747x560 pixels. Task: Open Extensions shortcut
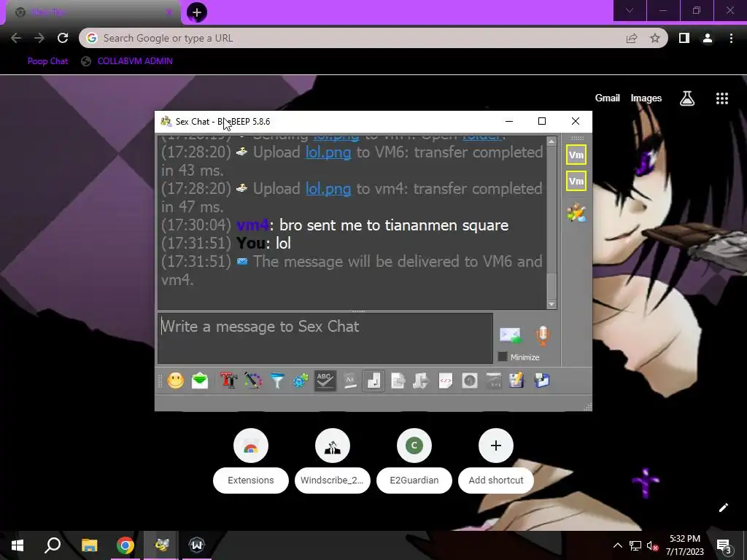tap(251, 461)
